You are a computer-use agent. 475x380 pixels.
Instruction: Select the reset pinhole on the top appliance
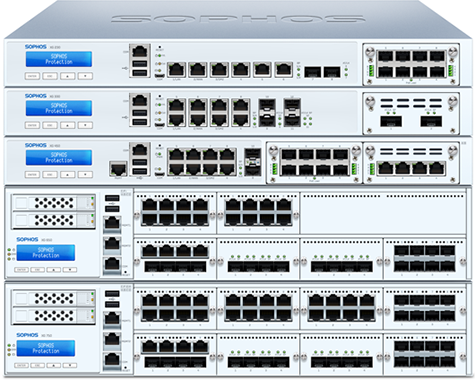tap(160, 47)
